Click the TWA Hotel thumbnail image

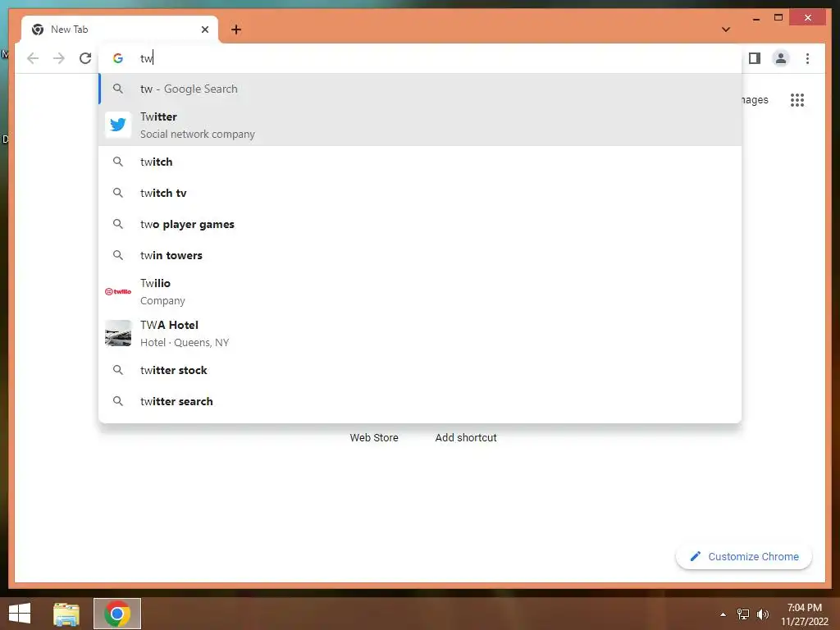118,333
